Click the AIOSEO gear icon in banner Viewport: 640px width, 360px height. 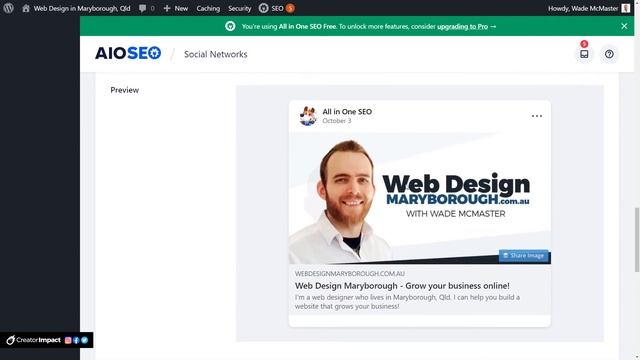click(x=230, y=26)
